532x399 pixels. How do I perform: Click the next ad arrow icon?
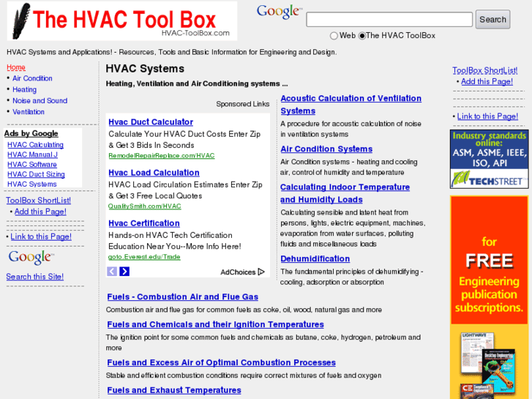tap(124, 272)
